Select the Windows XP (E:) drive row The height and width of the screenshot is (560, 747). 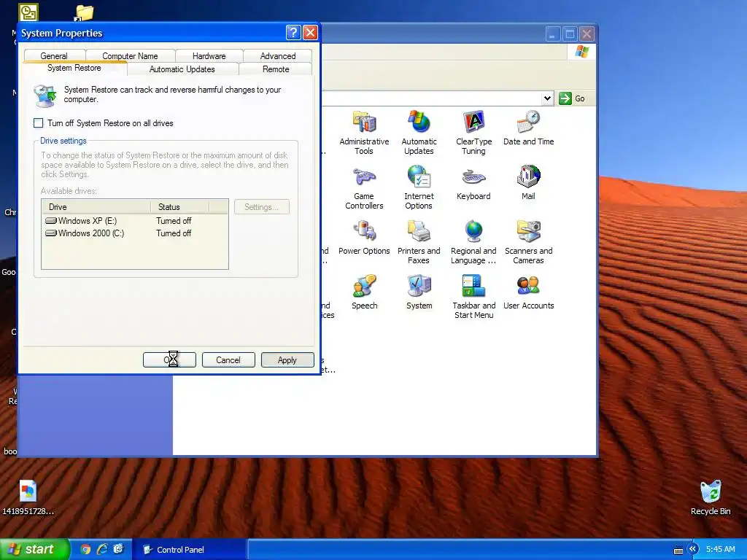pos(134,221)
